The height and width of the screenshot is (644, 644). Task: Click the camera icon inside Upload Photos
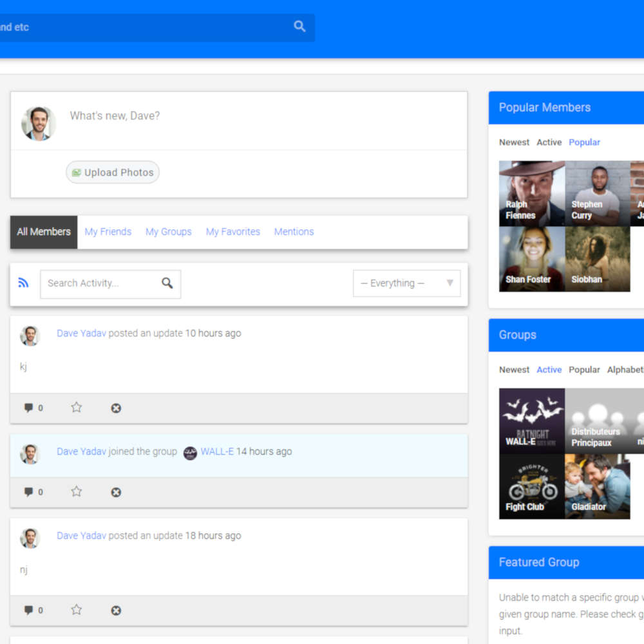click(78, 172)
